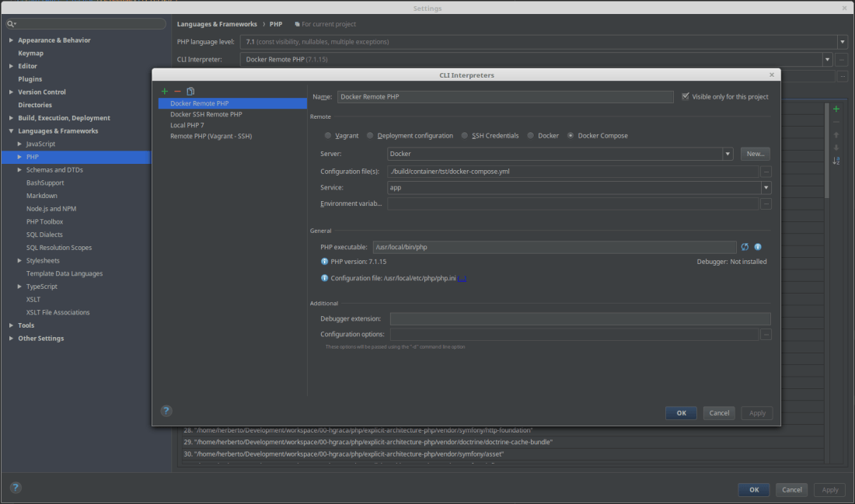Sort include paths alphabetically with the az icon
855x504 pixels.
(836, 161)
